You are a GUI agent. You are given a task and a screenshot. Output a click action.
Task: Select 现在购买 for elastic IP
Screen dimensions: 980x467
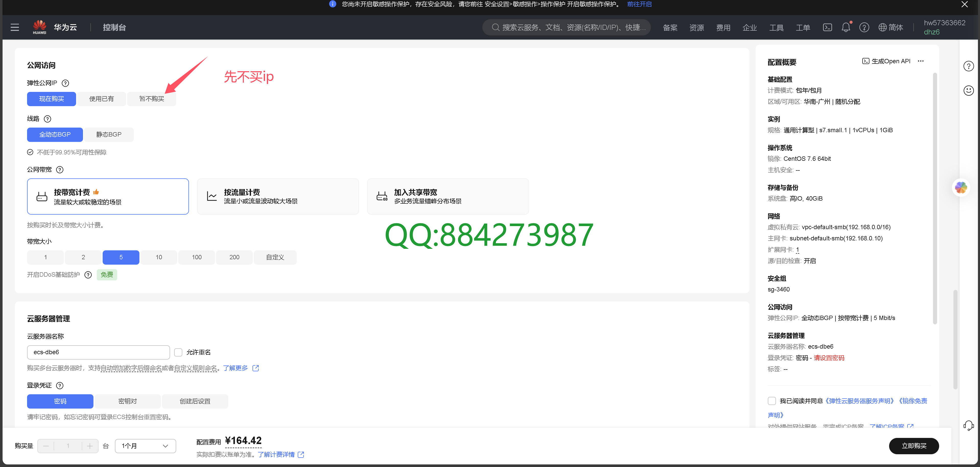pos(51,99)
